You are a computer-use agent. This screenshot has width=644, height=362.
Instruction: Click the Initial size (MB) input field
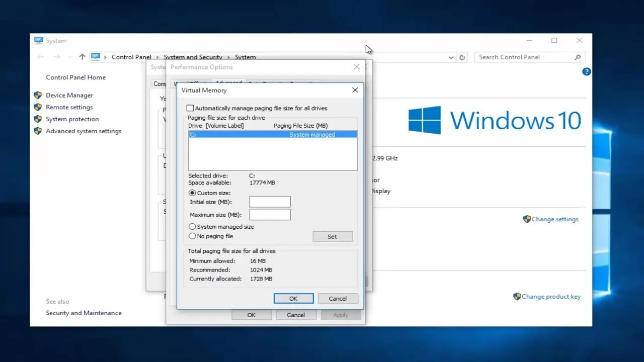[x=270, y=202]
